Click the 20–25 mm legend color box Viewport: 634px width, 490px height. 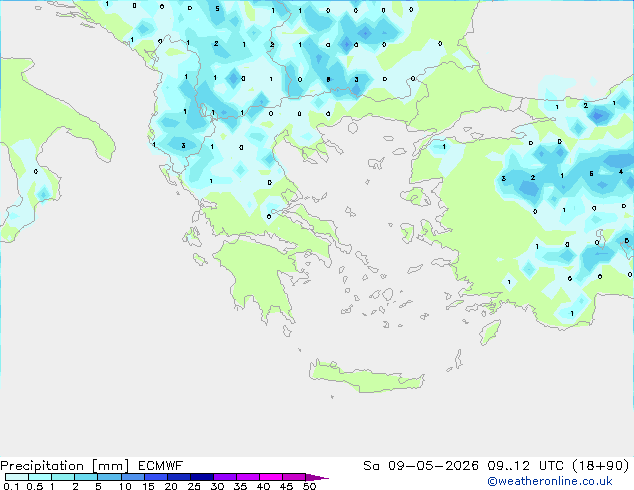pos(178,477)
